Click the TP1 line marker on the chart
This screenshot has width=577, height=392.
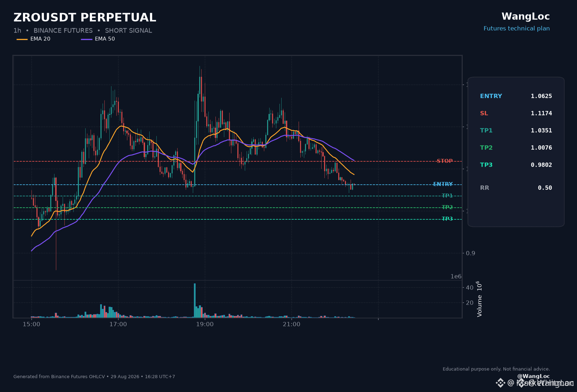[447, 196]
